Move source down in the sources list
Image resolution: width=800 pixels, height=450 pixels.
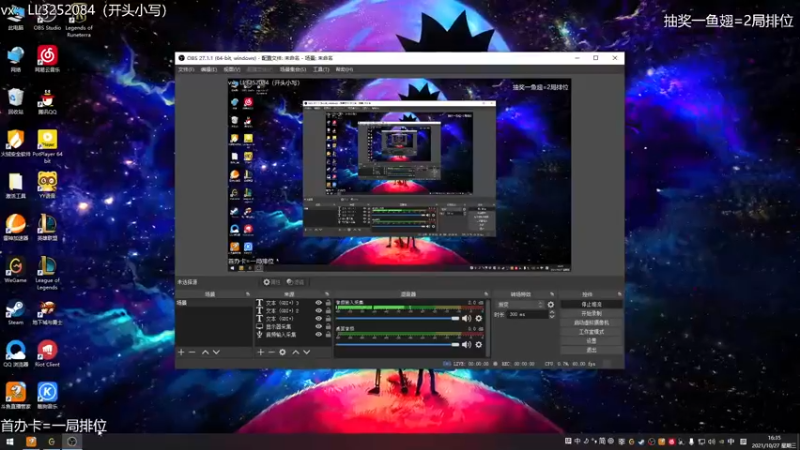pos(307,352)
